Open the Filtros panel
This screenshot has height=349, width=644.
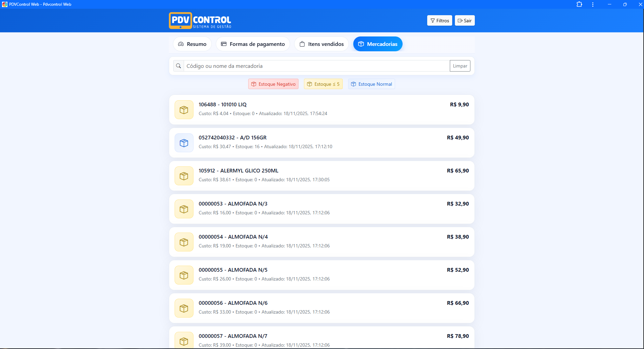(439, 21)
